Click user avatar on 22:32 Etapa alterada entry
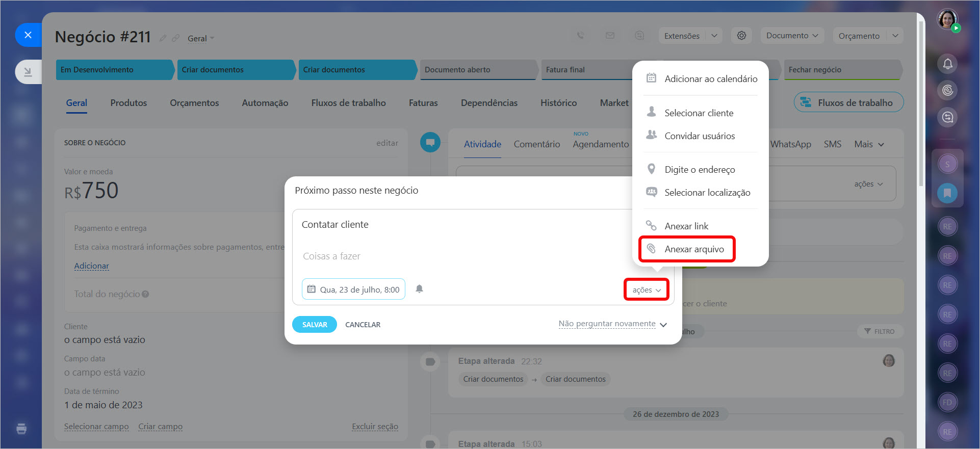Screen dimensions: 980x449 889,361
